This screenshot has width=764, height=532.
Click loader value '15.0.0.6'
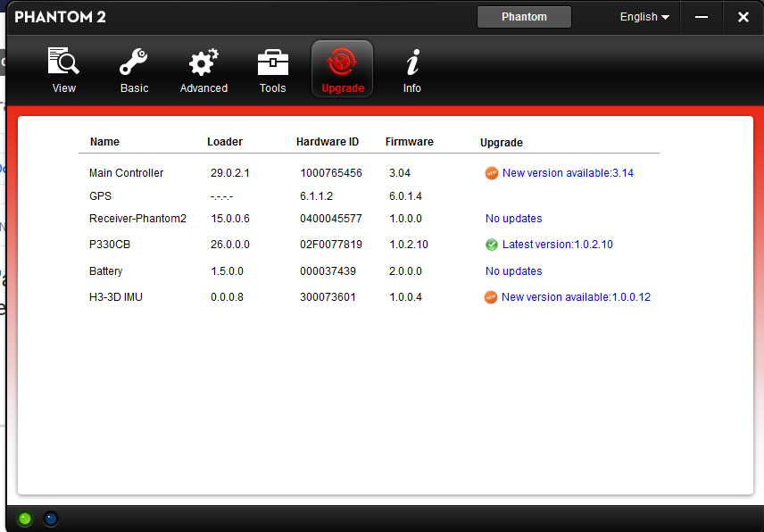[x=230, y=219]
